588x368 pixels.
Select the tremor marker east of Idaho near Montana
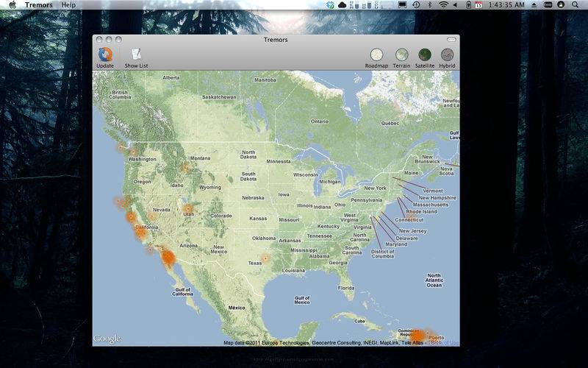tap(185, 168)
